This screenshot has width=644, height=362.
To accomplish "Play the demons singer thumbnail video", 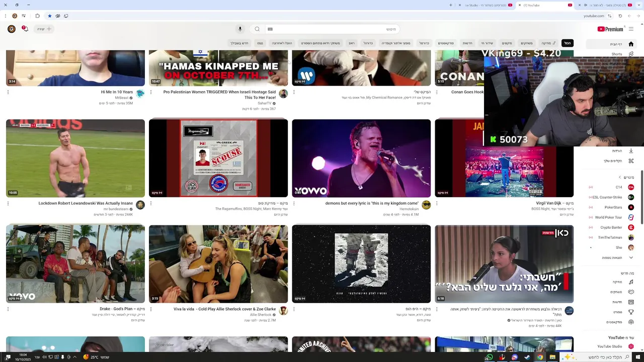I will [x=361, y=158].
